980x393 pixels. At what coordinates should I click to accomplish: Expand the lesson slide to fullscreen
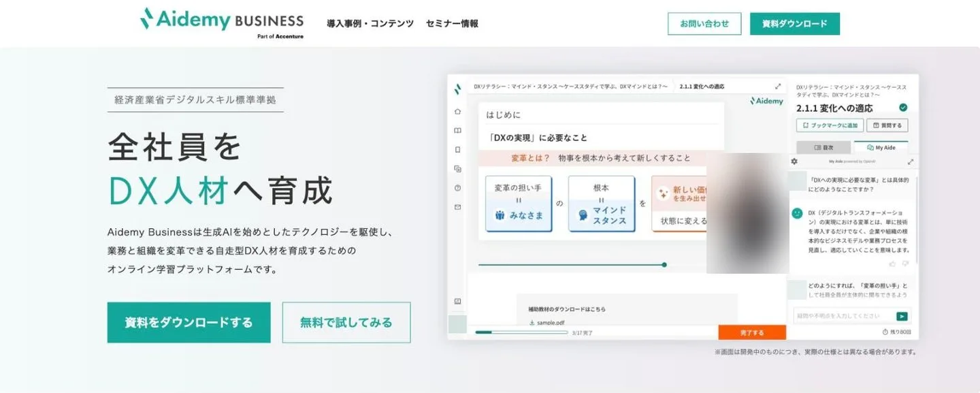coord(778,87)
